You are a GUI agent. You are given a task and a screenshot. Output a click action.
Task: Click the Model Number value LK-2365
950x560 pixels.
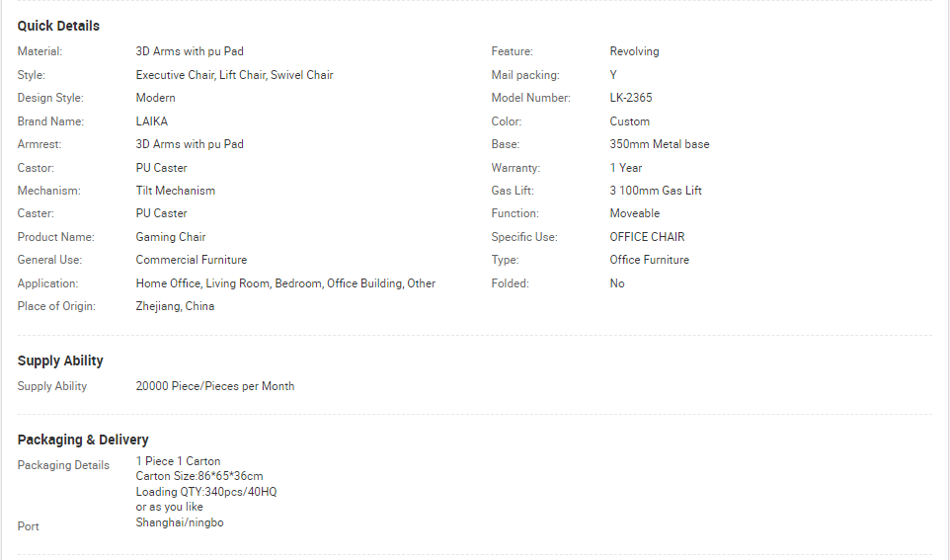coord(631,98)
